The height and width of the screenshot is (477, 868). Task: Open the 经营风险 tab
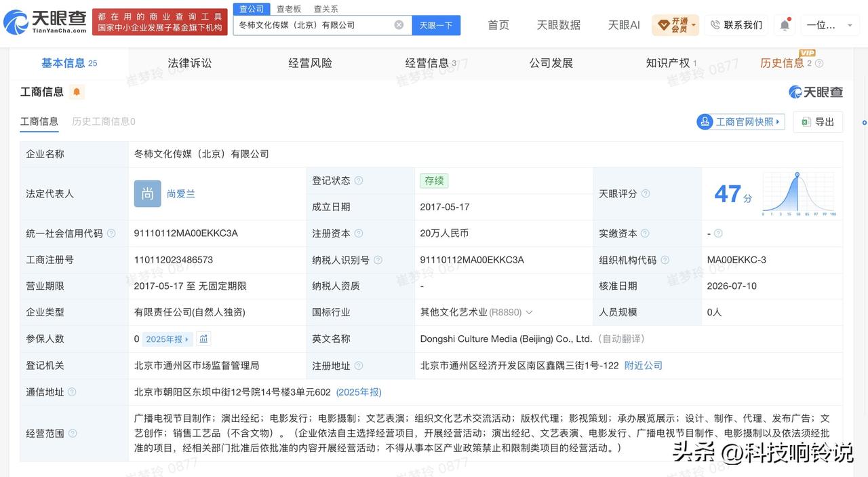tap(310, 63)
